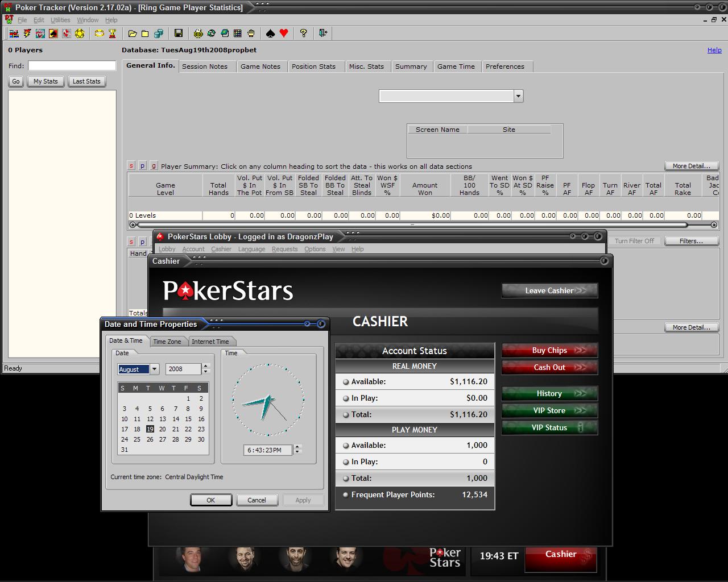Click OK in Date and Time Properties
This screenshot has width=728, height=582.
point(211,500)
